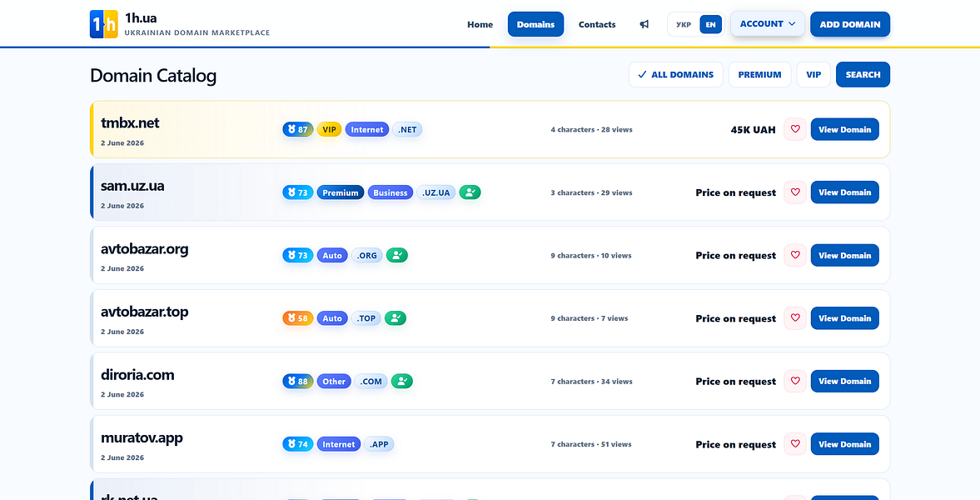
Task: Click the .UZ.UA zone tag
Action: click(436, 192)
